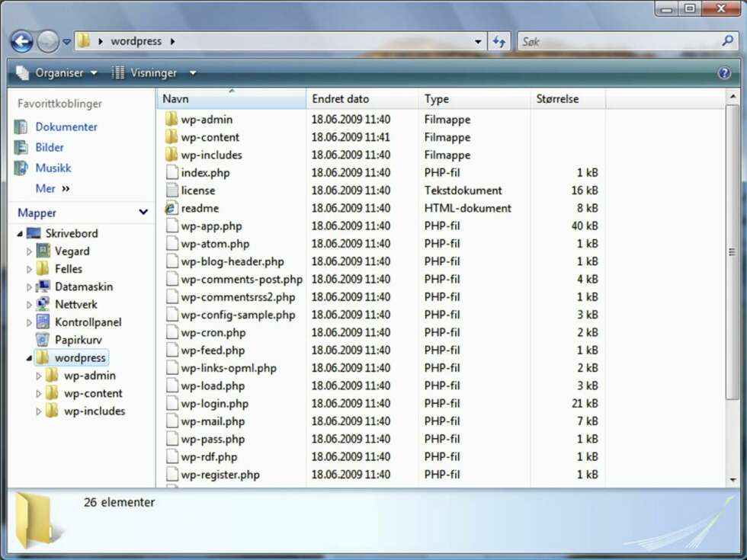Expand the Vegard tree node
This screenshot has width=747, height=560.
point(29,251)
